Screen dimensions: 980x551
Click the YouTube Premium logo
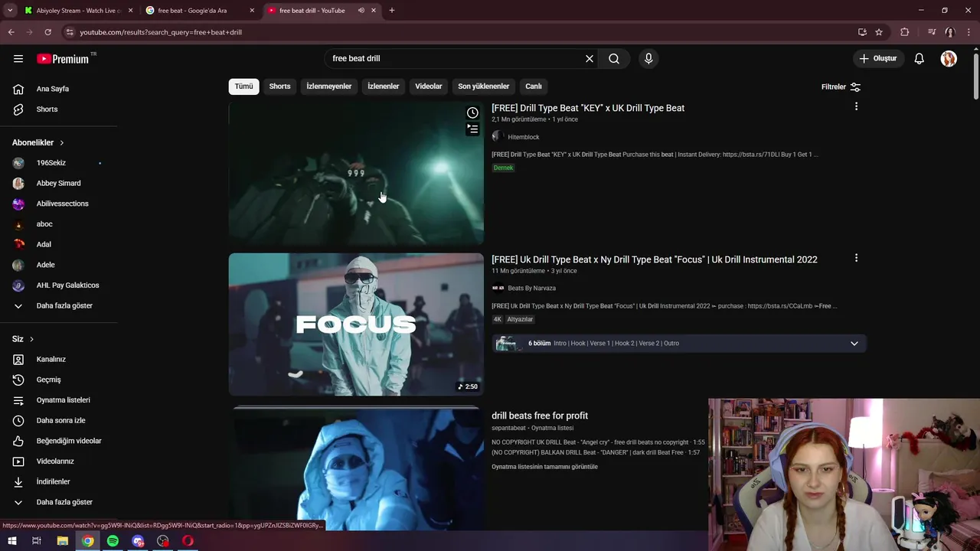tap(64, 59)
